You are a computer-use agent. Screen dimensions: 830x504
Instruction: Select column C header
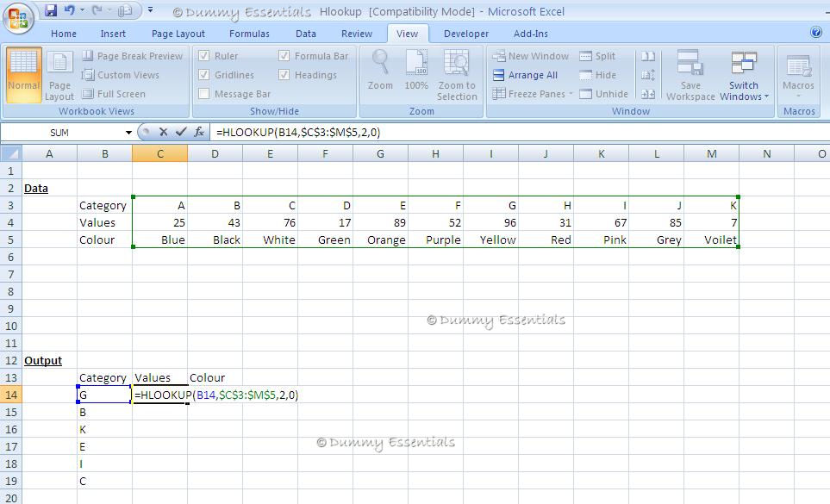point(159,154)
